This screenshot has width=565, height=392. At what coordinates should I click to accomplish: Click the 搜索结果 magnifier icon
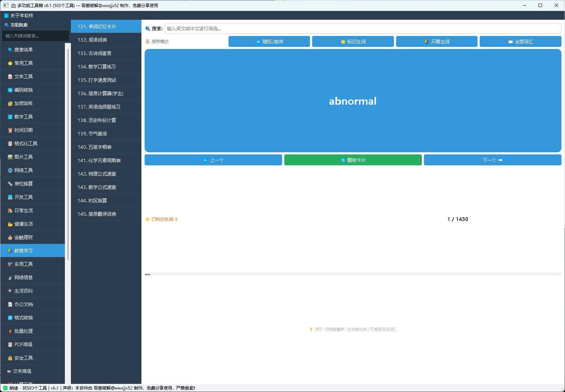pyautogui.click(x=10, y=50)
